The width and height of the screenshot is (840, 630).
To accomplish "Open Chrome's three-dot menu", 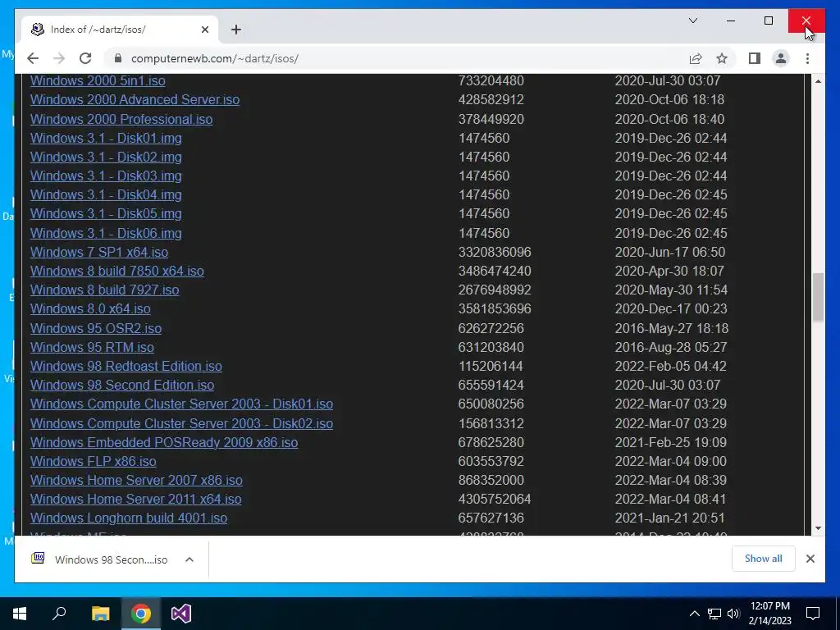I will pyautogui.click(x=807, y=58).
